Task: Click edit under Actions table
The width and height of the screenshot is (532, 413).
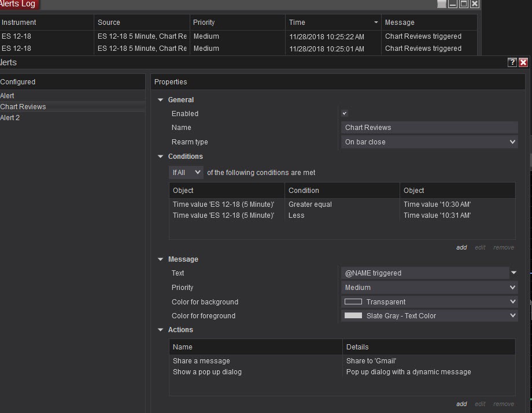Action: 480,404
